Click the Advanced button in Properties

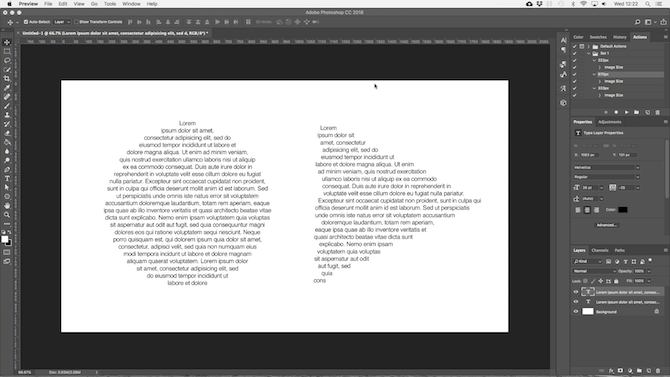pos(606,225)
